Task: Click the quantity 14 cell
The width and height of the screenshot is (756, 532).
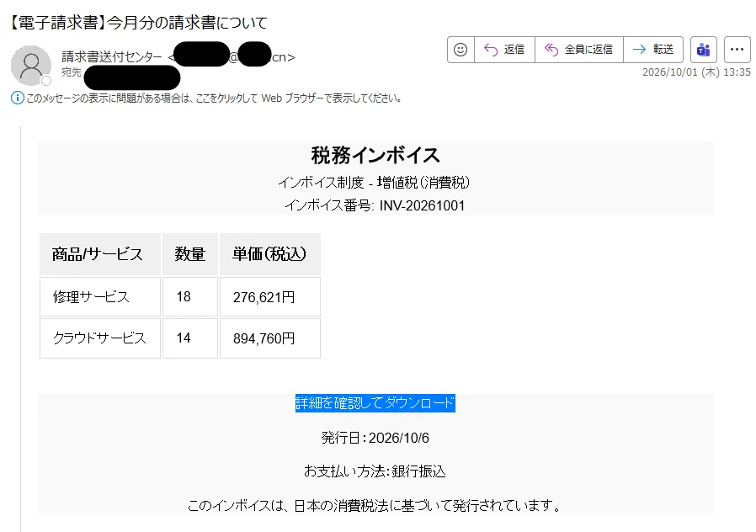Action: pos(190,338)
